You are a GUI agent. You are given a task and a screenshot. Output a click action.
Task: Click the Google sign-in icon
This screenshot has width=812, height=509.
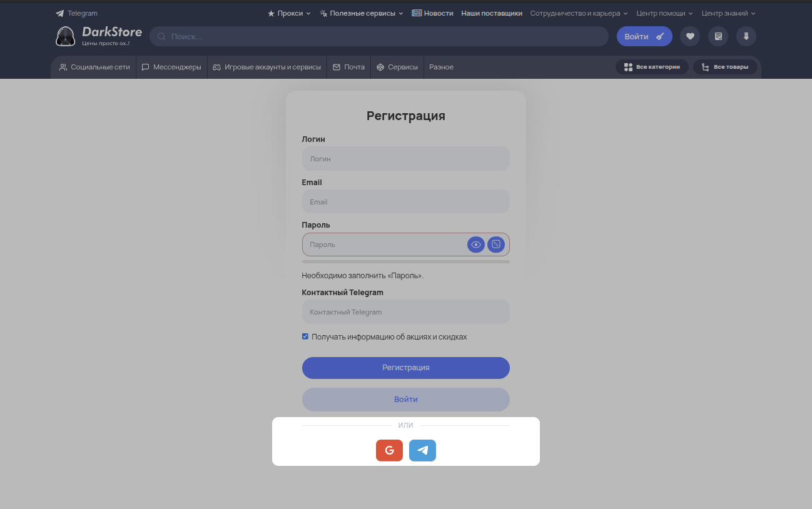[389, 450]
